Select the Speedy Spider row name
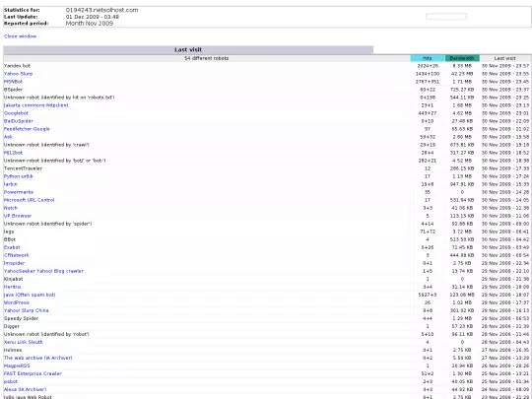Screen dimensions: 532x399 coord(21,318)
